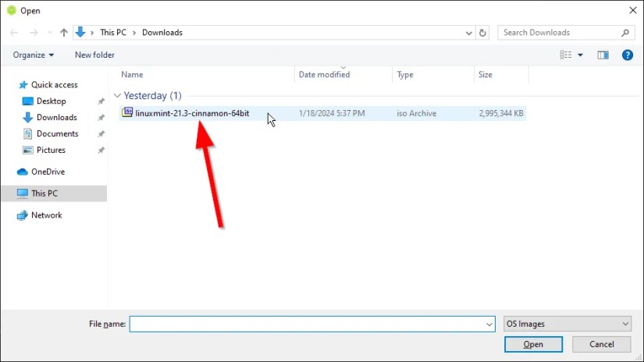Collapse the Yesterday (1) group
Image resolution: width=644 pixels, height=362 pixels.
point(117,96)
